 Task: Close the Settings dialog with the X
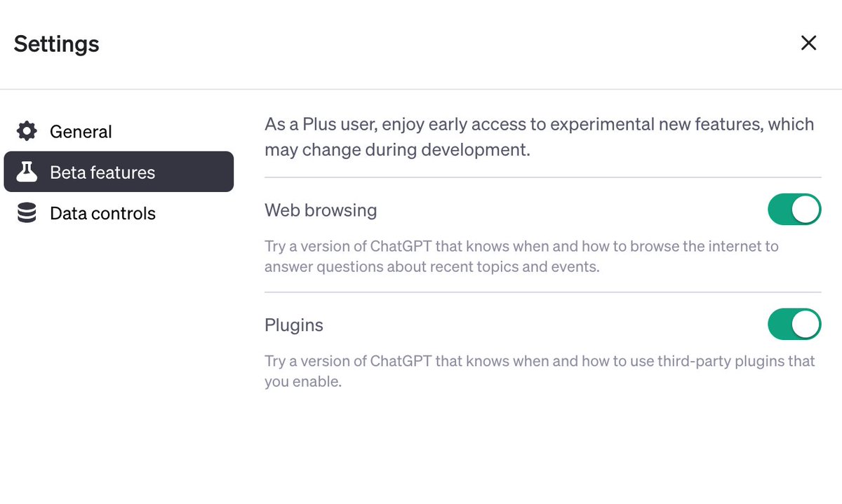(x=808, y=43)
